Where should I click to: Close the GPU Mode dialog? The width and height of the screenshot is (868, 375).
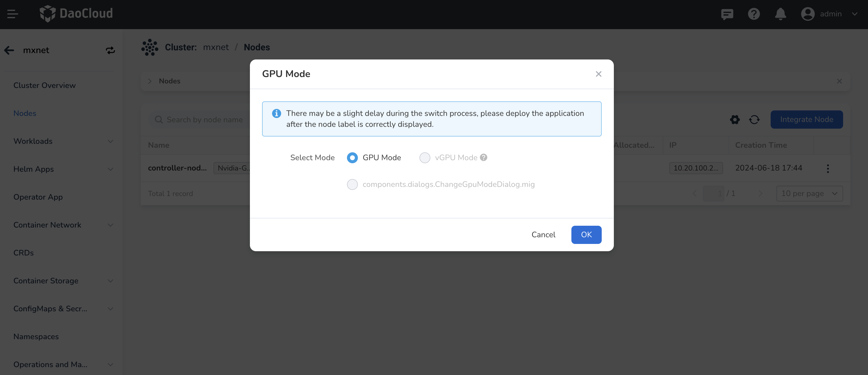click(x=598, y=74)
